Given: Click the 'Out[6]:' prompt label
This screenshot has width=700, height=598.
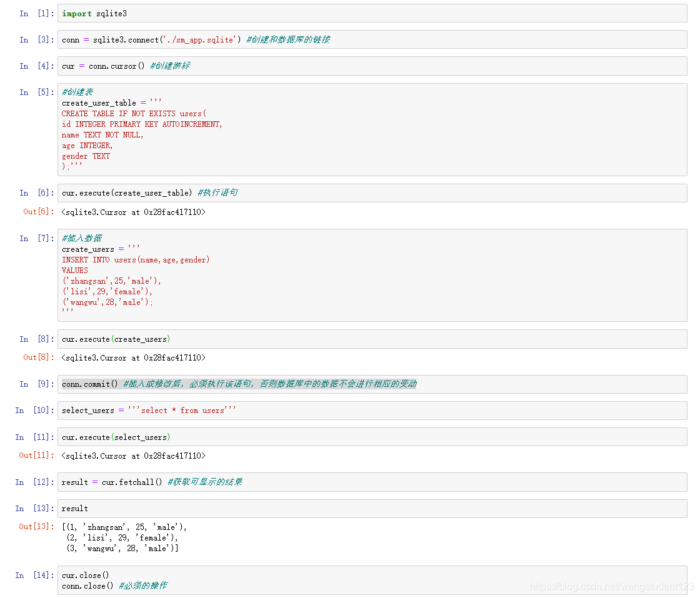Looking at the screenshot, I should (x=38, y=212).
